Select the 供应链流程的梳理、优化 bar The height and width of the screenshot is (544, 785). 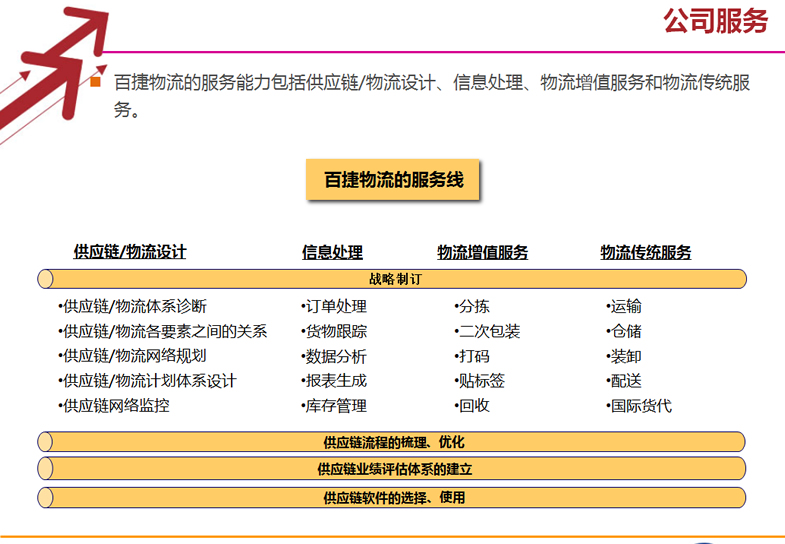pyautogui.click(x=392, y=442)
